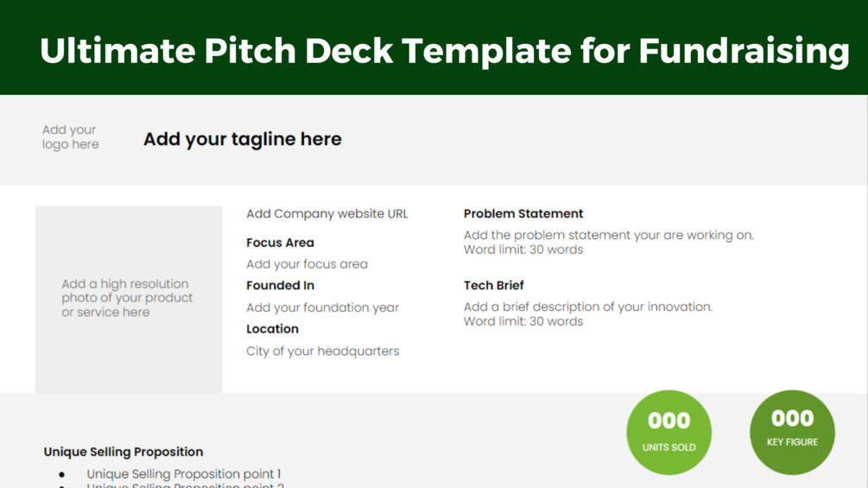
Task: Select the 'Add your tagline here' text
Action: pyautogui.click(x=242, y=139)
